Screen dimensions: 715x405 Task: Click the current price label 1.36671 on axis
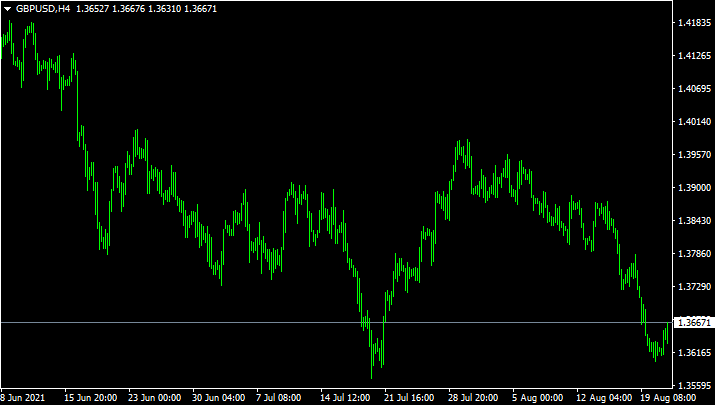click(694, 322)
